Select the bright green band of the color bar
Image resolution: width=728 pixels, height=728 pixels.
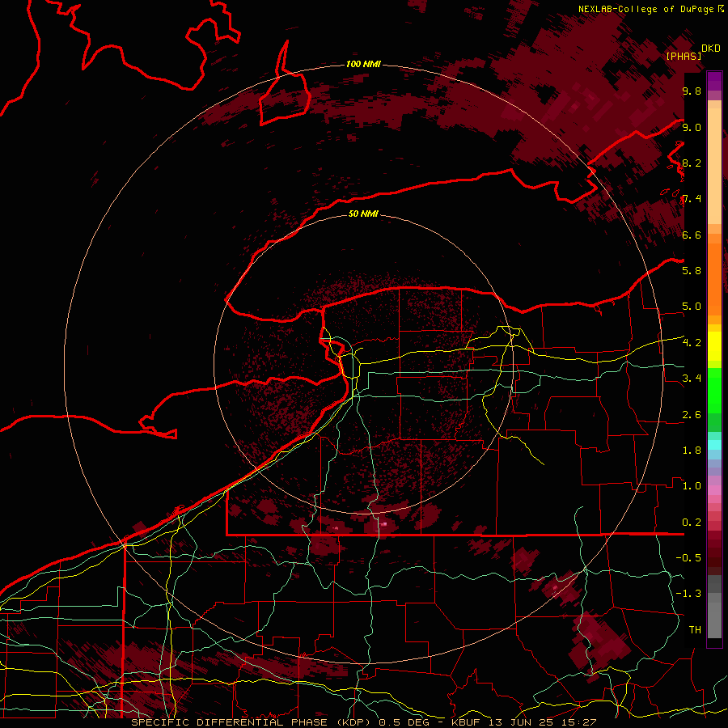(714, 390)
